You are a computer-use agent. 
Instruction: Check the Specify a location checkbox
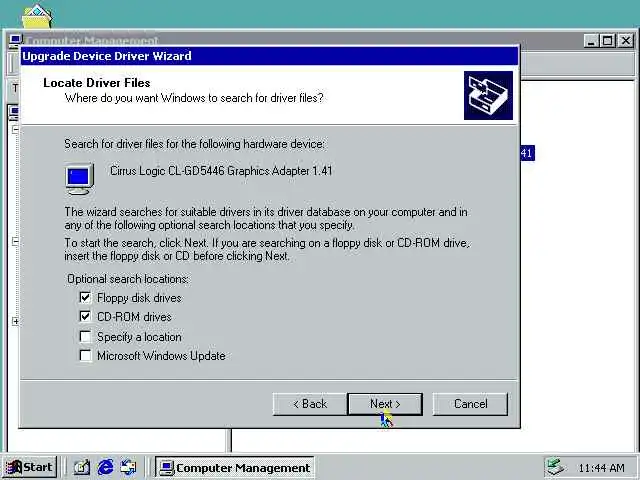pos(85,337)
